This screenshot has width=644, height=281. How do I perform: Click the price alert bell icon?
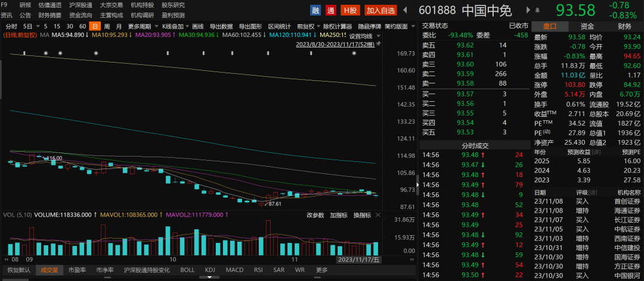click(x=537, y=10)
